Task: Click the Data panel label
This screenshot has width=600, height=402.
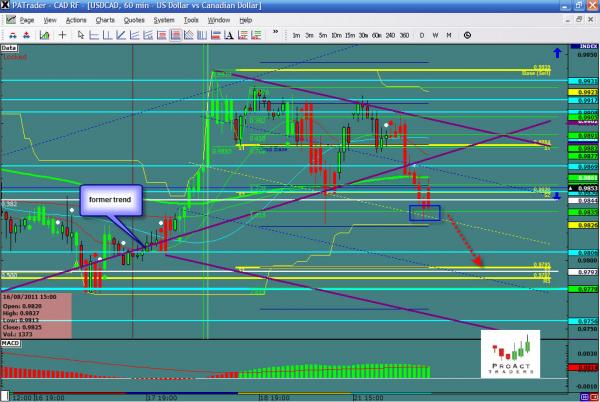Action: [x=10, y=47]
